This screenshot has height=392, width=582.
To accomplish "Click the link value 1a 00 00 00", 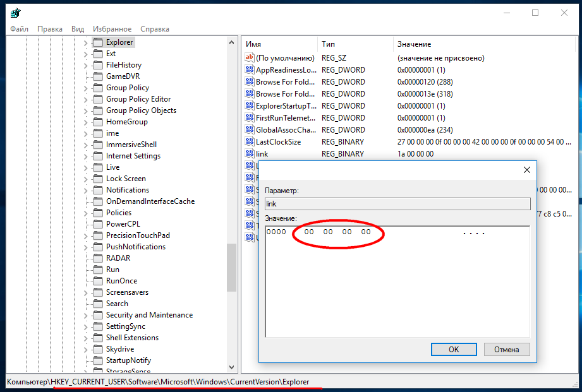I will [415, 153].
